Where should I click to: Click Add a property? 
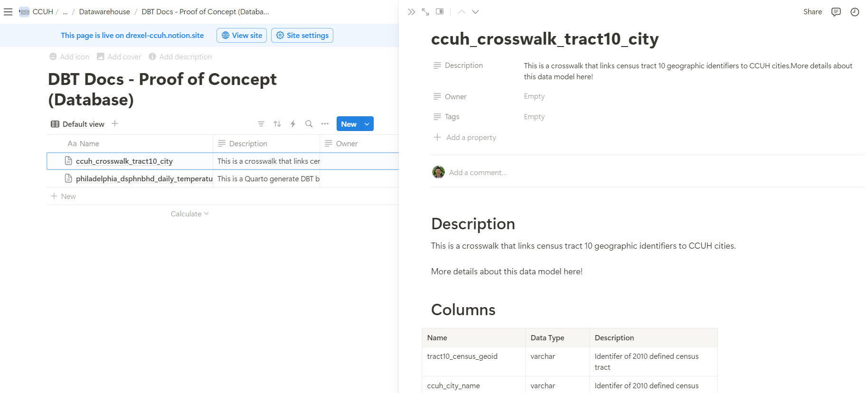[x=465, y=137]
